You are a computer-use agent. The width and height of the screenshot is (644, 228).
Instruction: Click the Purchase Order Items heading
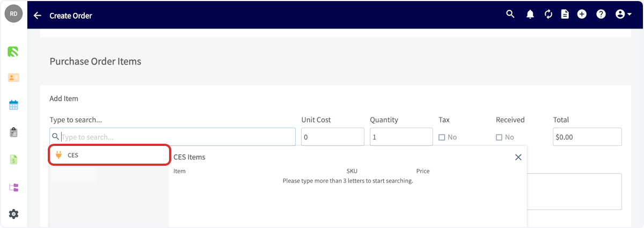tap(96, 61)
